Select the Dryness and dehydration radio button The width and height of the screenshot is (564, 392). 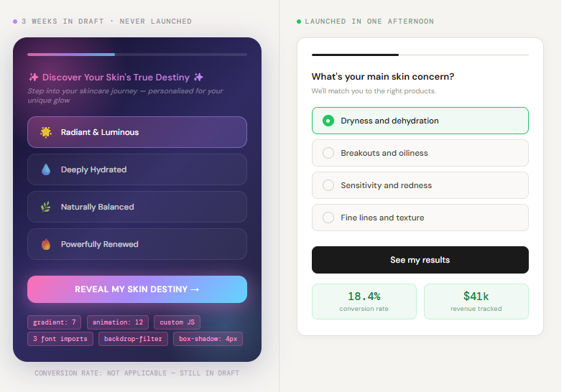click(x=328, y=121)
